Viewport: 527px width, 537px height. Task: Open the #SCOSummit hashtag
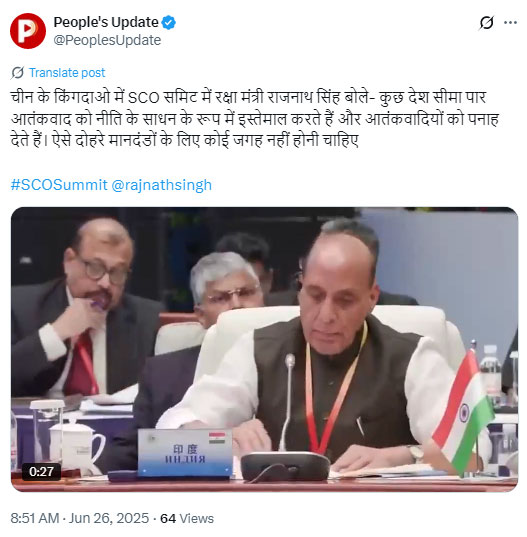coord(59,185)
